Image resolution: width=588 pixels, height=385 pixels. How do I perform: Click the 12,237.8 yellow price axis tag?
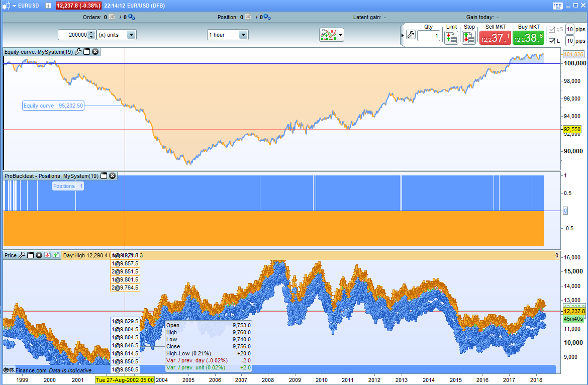click(x=574, y=311)
